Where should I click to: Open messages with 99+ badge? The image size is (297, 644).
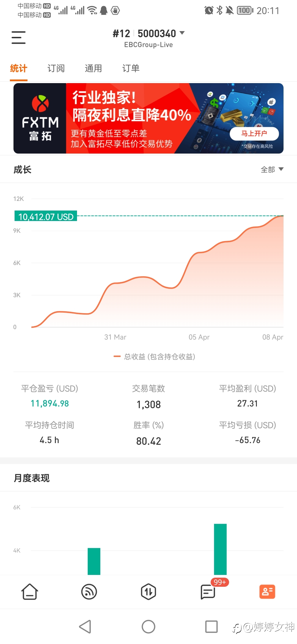[208, 592]
